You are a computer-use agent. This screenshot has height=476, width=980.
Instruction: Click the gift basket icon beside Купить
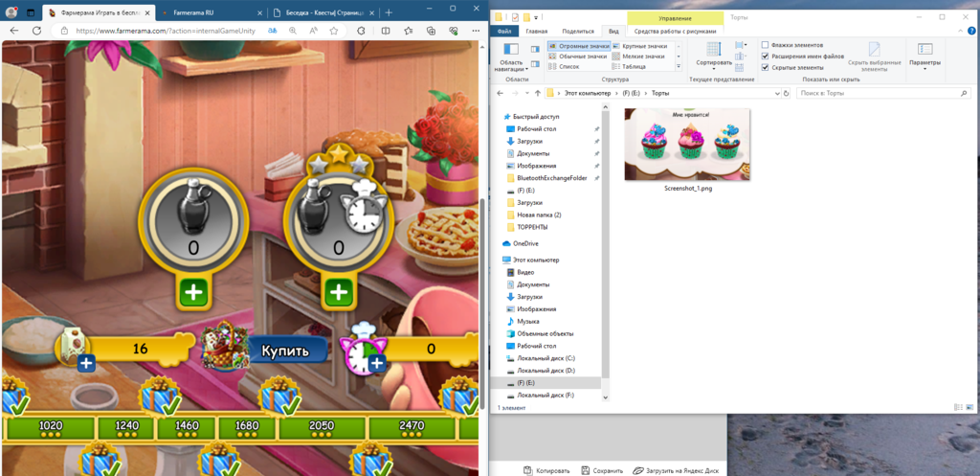[x=225, y=346]
